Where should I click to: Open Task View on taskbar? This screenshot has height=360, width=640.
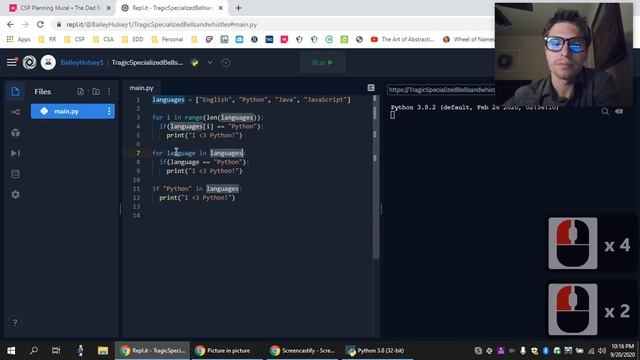pos(56,351)
